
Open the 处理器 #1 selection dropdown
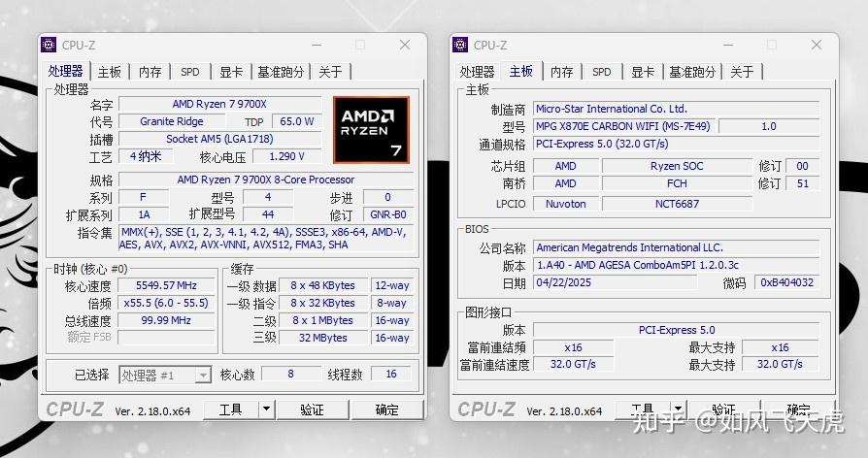pyautogui.click(x=165, y=376)
